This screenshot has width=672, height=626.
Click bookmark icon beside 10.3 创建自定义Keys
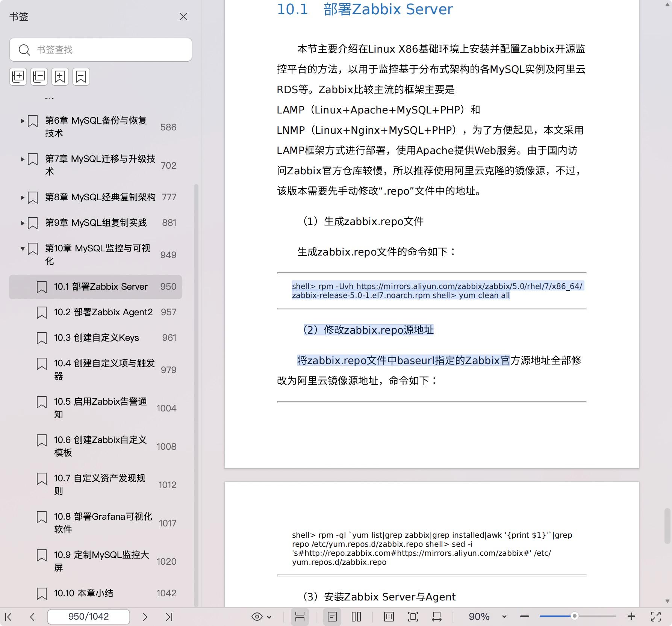(x=42, y=338)
